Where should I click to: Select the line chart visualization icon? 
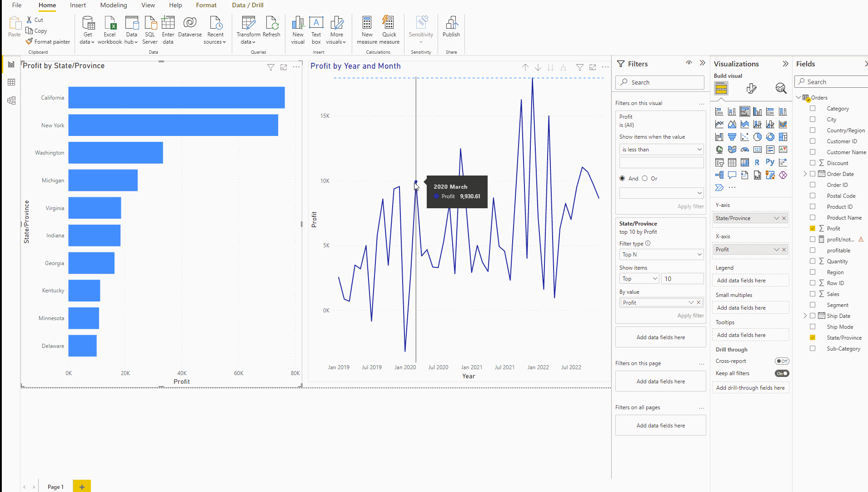(719, 124)
